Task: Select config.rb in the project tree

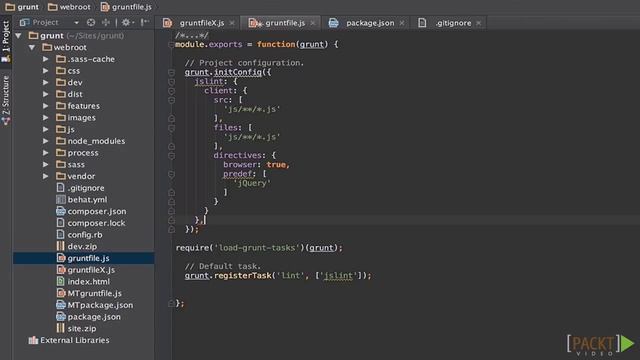Action: tap(85, 235)
